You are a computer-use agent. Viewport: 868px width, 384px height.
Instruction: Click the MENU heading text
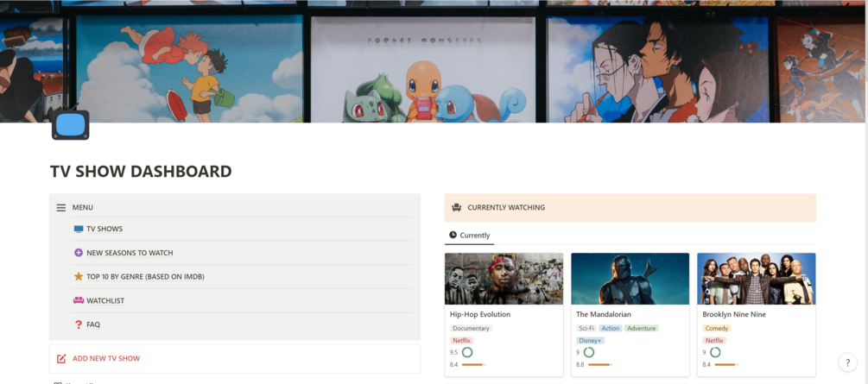point(83,207)
